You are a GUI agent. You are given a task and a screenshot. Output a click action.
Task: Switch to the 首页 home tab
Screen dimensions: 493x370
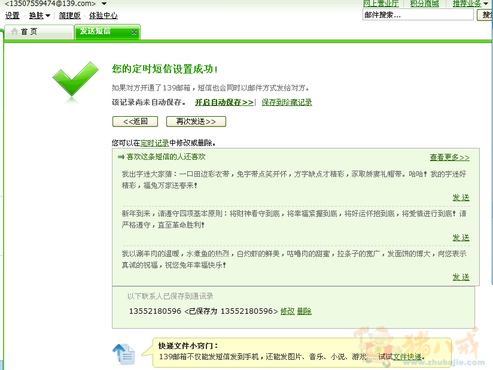[x=39, y=32]
